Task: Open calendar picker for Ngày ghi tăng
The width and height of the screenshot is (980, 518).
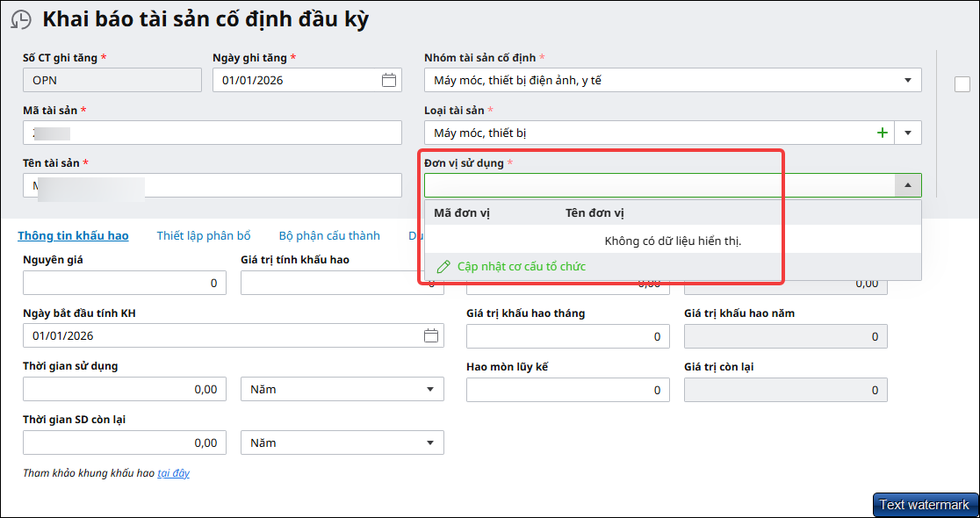Action: coord(389,80)
